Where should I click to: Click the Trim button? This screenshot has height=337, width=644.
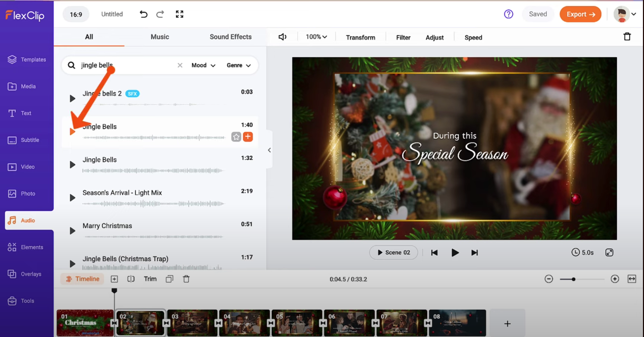point(150,279)
